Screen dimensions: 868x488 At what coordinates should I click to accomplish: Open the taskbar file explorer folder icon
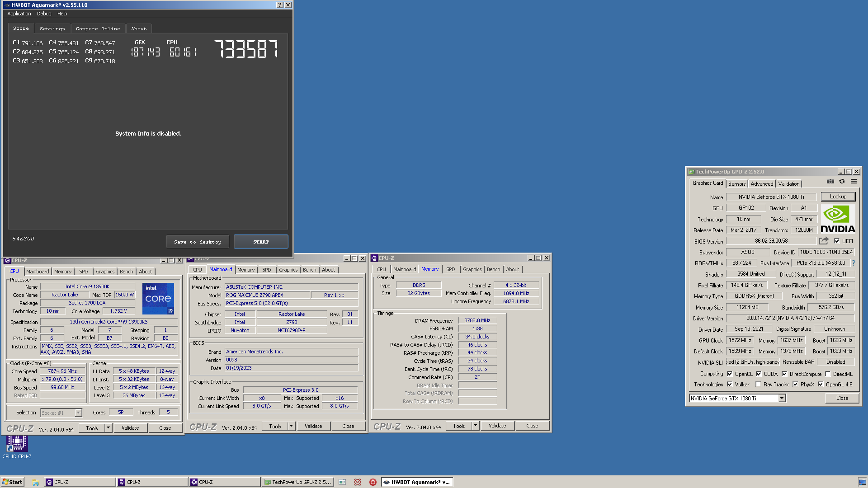[35, 482]
